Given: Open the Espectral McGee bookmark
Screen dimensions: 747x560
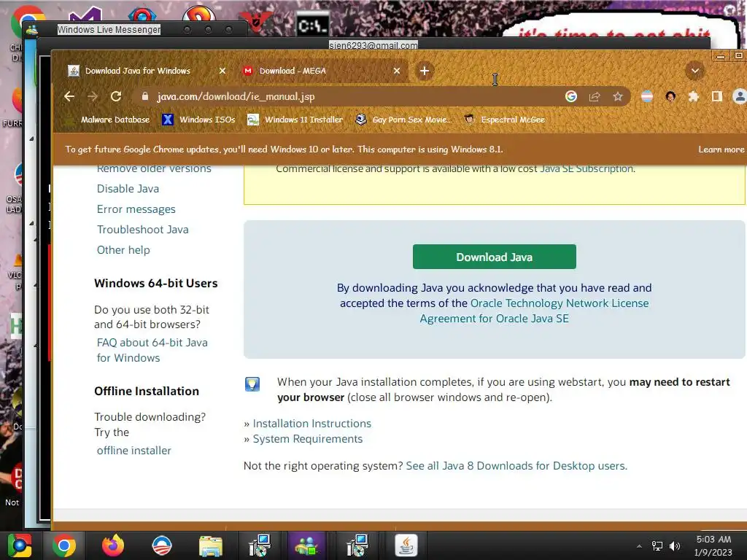Looking at the screenshot, I should 505,120.
